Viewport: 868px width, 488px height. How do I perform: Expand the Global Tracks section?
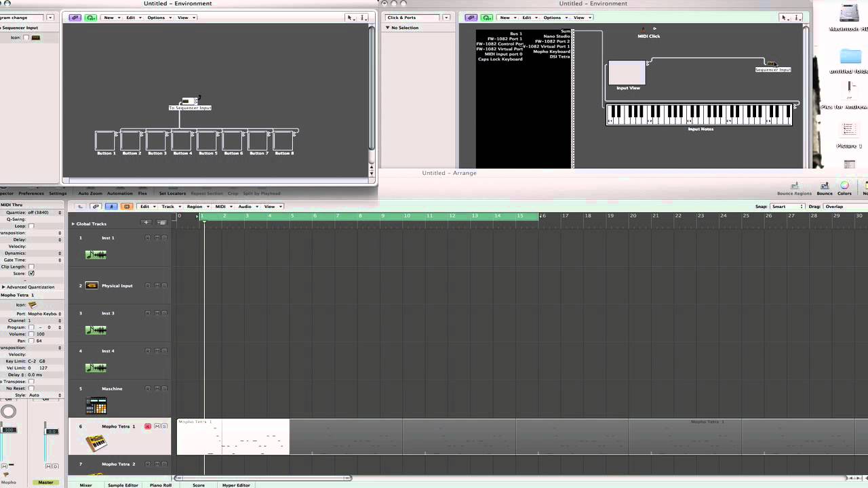pos(73,224)
